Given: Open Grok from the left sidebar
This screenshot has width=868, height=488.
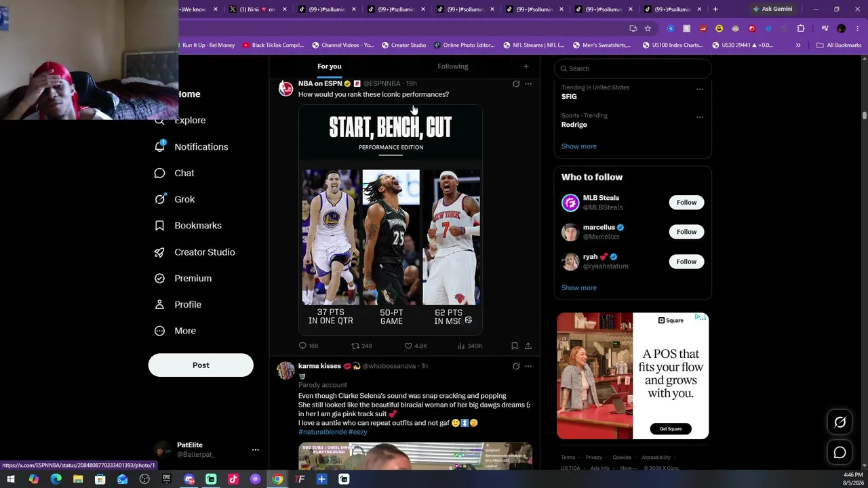Looking at the screenshot, I should tap(174, 199).
